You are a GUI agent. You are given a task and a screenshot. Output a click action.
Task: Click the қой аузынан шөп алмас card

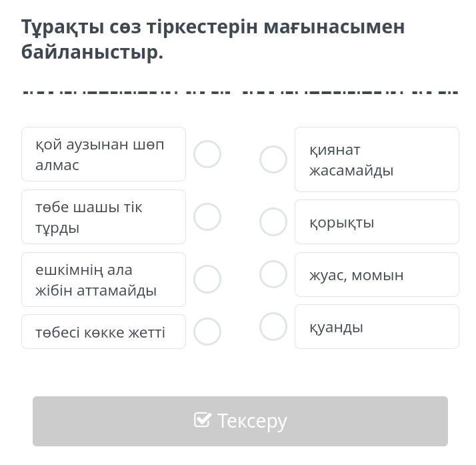coord(103,154)
